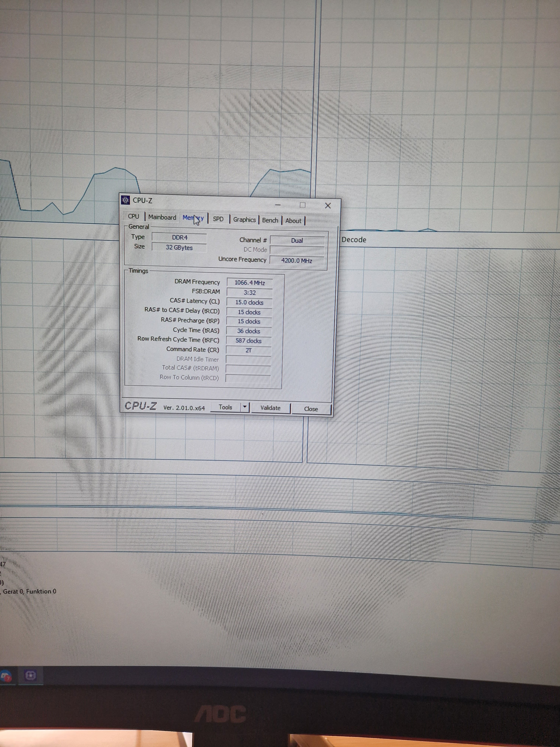Click the disabled maximize button

302,205
